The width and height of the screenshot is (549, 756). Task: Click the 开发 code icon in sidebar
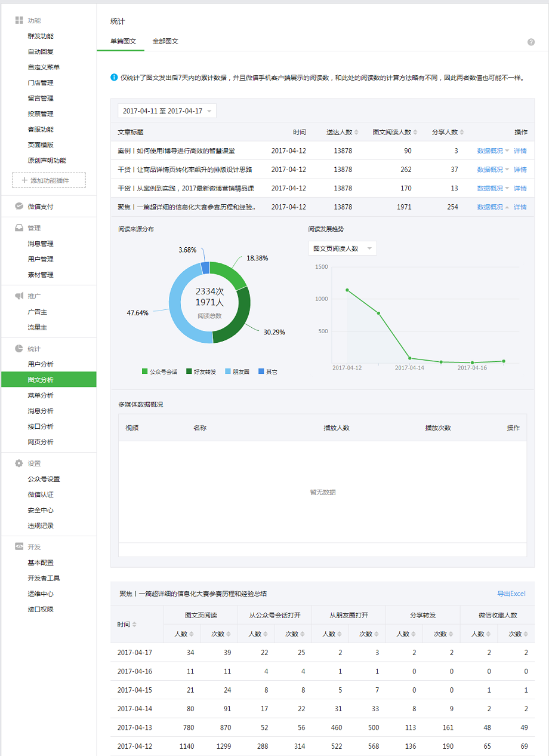[x=19, y=547]
